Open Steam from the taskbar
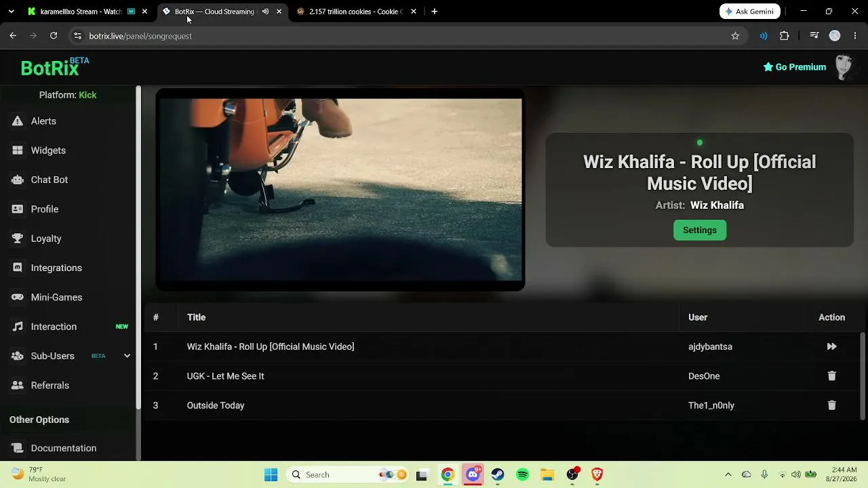868x488 pixels. (498, 475)
